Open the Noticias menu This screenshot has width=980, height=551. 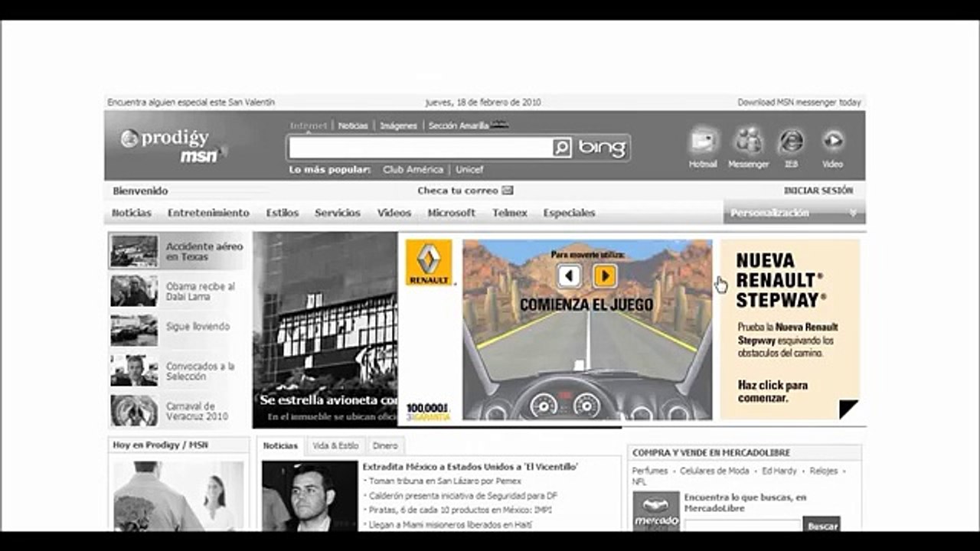tap(132, 213)
